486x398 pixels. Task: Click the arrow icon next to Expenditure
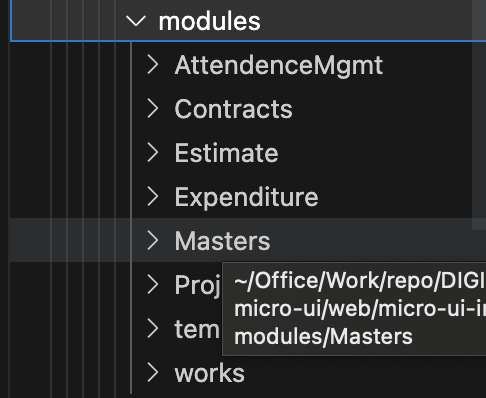pos(153,197)
